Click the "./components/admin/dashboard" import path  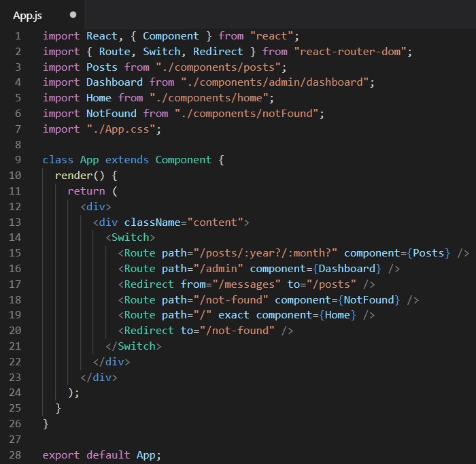tap(277, 82)
